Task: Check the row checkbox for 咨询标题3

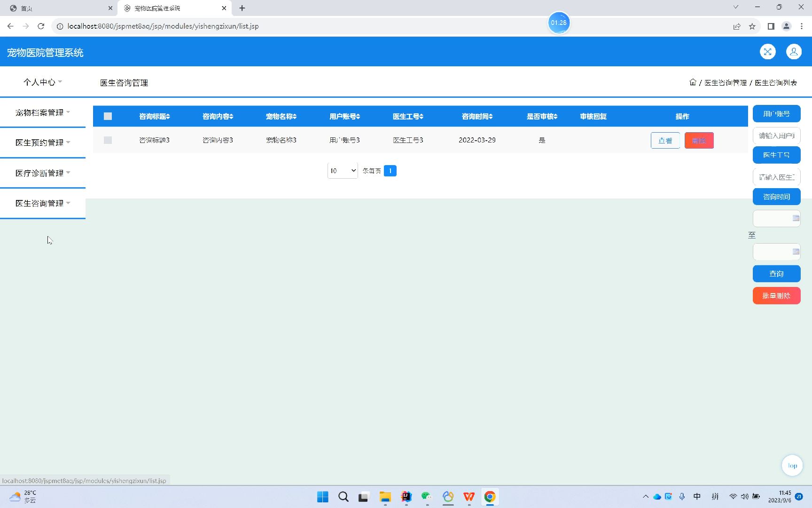Action: (x=108, y=140)
